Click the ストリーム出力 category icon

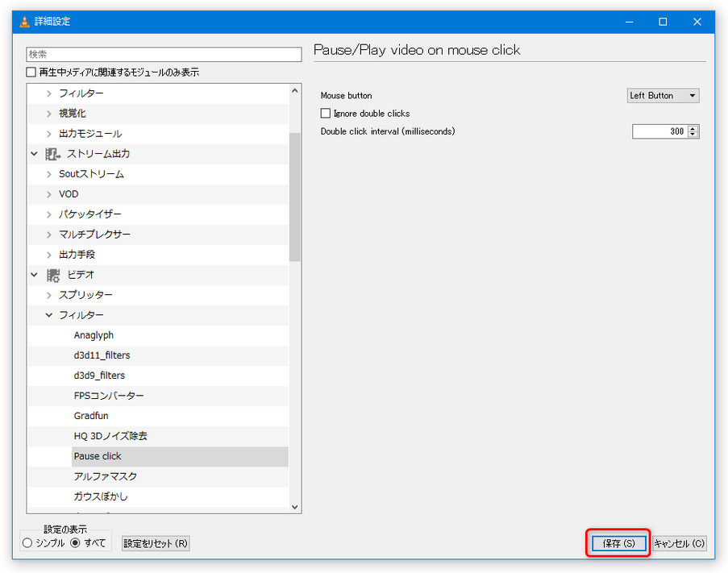click(x=52, y=154)
